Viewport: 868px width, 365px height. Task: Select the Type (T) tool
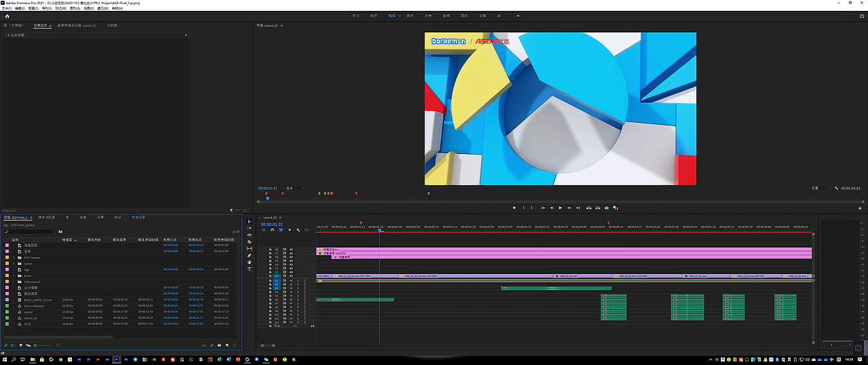250,269
